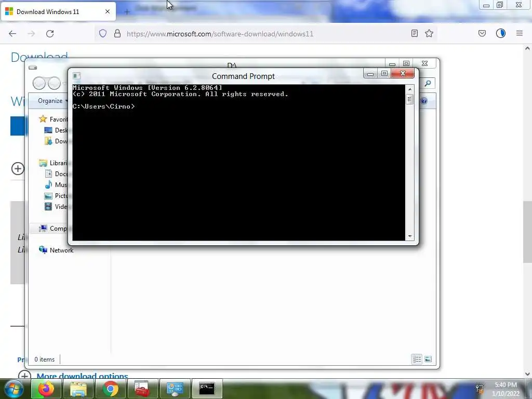
Task: Open the red toolbox taskbar app
Action: tap(142, 389)
